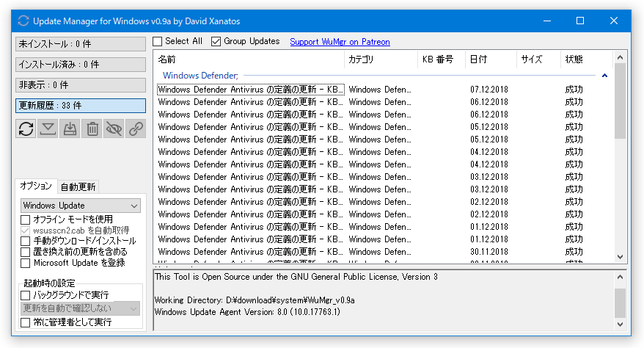Sort by 状態 column header
The image size is (644, 348).
click(x=586, y=59)
